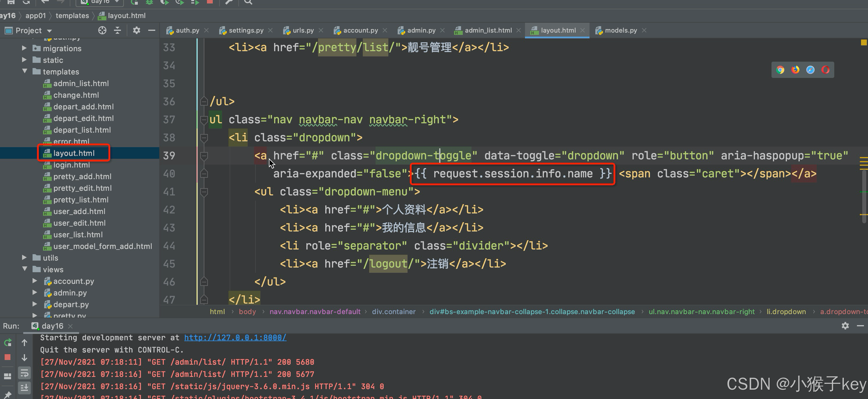Viewport: 868px width, 399px height.
Task: Toggle soft-wrap in Run console
Action: click(x=24, y=373)
